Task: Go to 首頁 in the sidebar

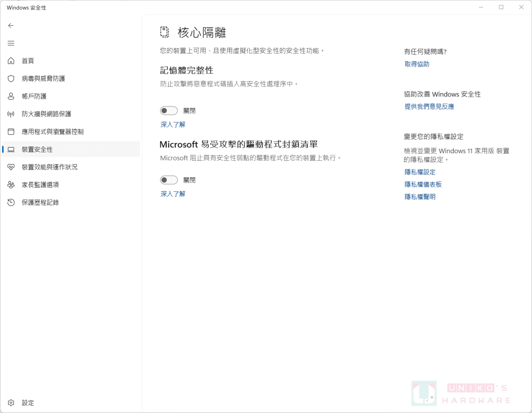Action: 71,61
